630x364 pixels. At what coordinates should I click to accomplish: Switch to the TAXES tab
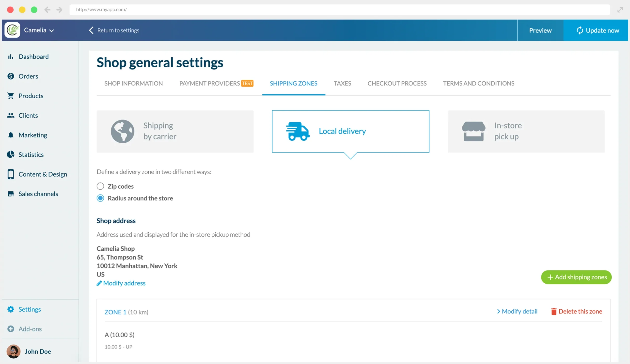342,83
